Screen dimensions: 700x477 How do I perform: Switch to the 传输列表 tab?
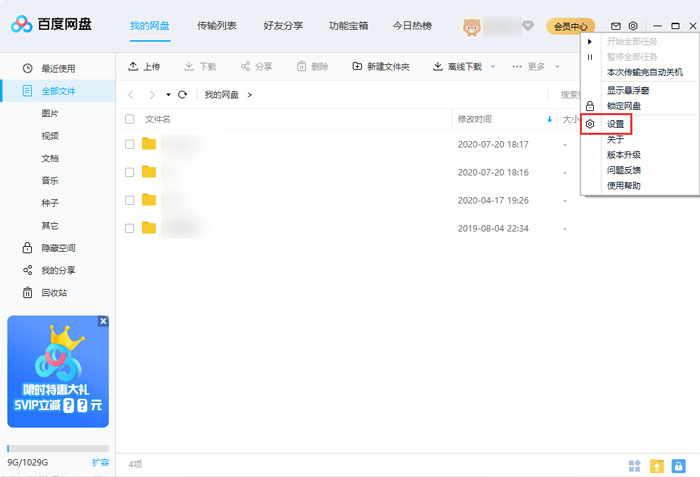[216, 25]
